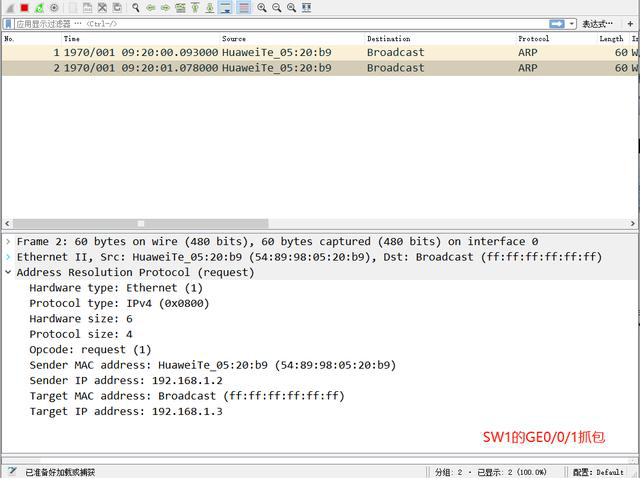Expand the Ethernet II section
The width and height of the screenshot is (640, 478).
[8, 257]
